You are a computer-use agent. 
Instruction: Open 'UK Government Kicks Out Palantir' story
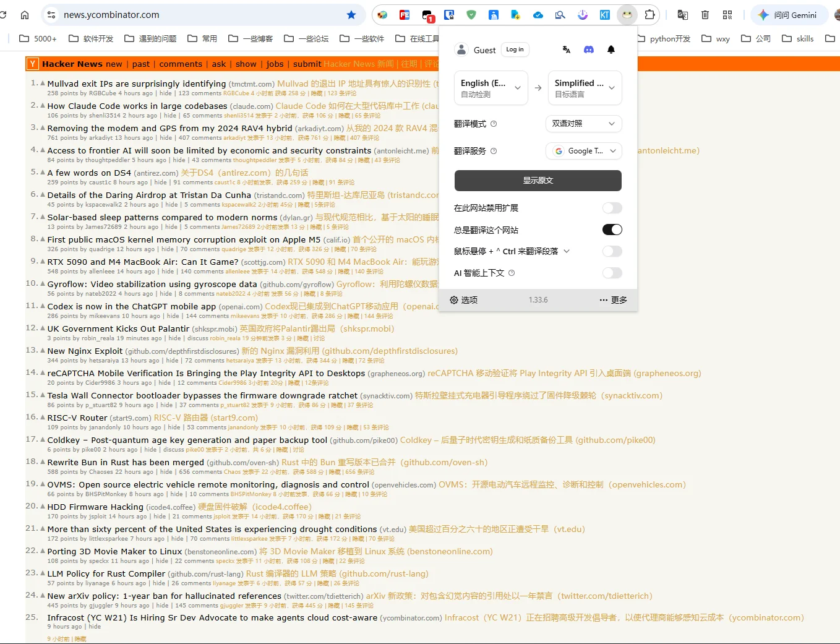tap(119, 328)
